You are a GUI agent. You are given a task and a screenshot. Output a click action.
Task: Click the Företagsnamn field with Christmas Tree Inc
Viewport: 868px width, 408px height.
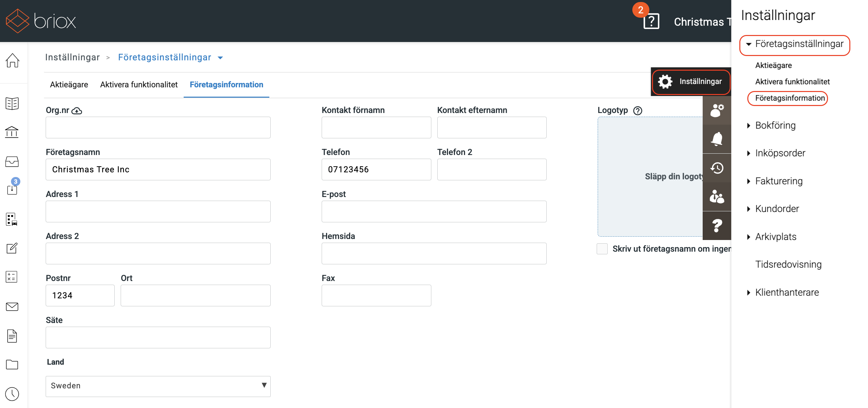tap(158, 169)
